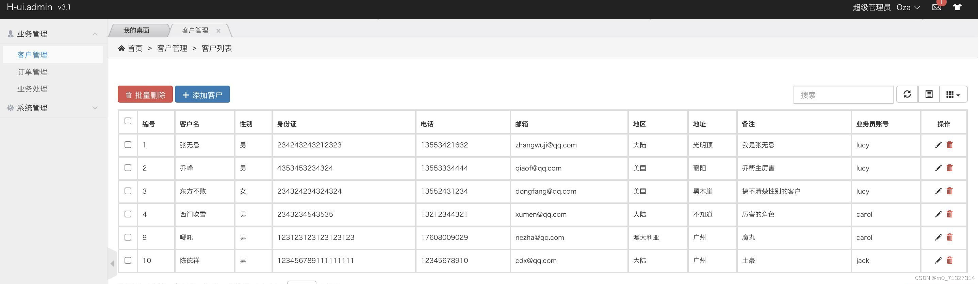This screenshot has height=284, width=980.
Task: Select the 客户管理 tab
Action: 196,30
